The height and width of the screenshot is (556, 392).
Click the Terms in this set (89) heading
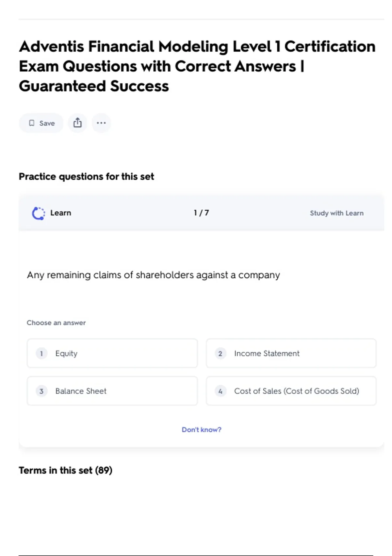tap(65, 470)
